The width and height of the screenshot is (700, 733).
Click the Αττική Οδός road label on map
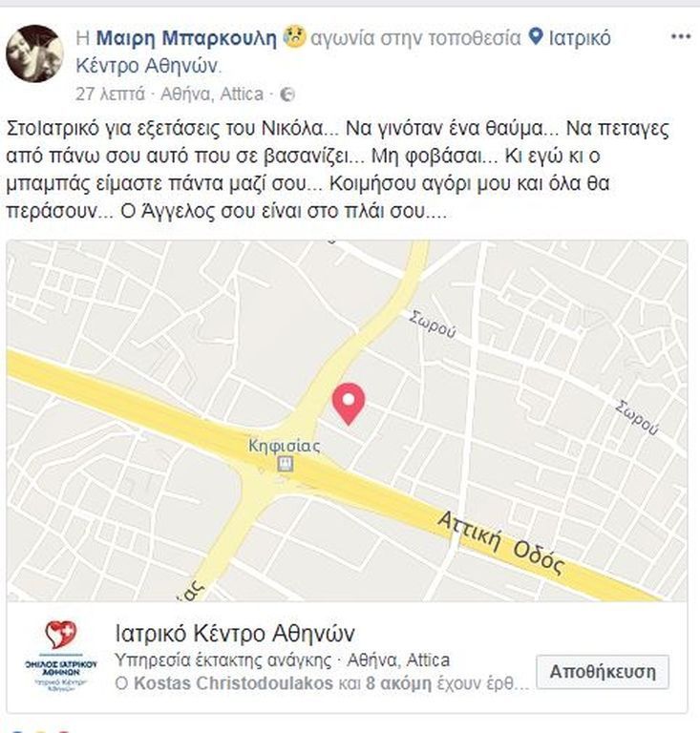pos(501,543)
